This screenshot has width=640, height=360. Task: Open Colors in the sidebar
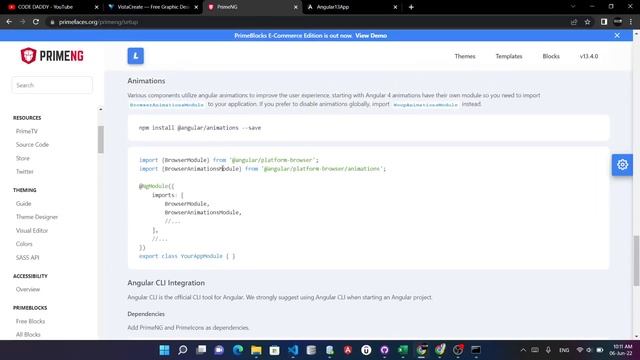[24, 244]
